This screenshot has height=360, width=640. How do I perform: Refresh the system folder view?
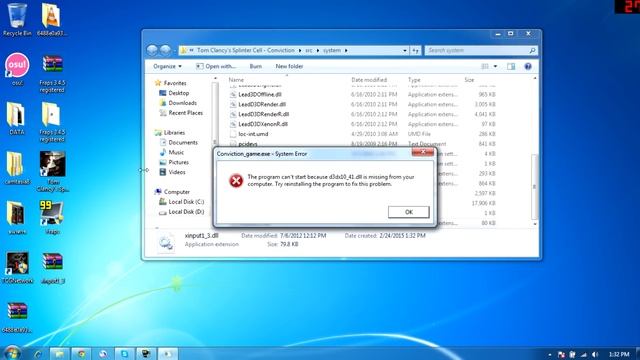tap(415, 50)
